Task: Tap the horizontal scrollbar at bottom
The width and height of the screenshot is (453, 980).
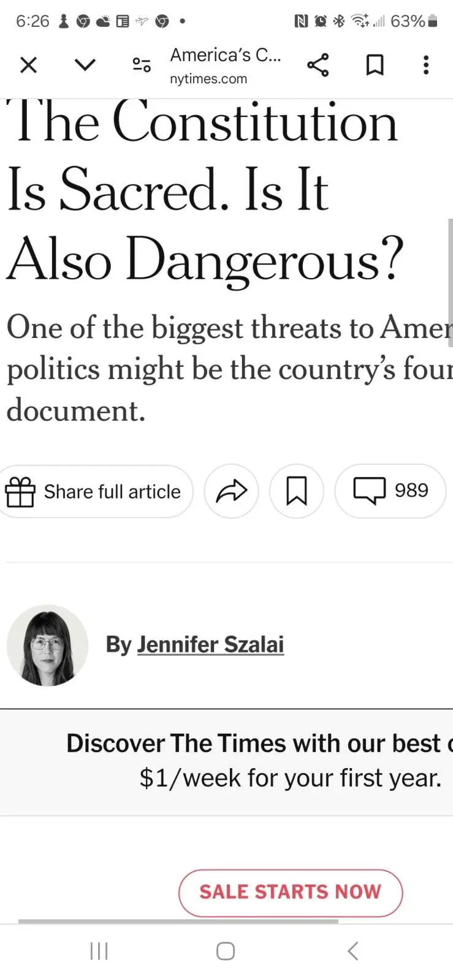Action: [178, 921]
